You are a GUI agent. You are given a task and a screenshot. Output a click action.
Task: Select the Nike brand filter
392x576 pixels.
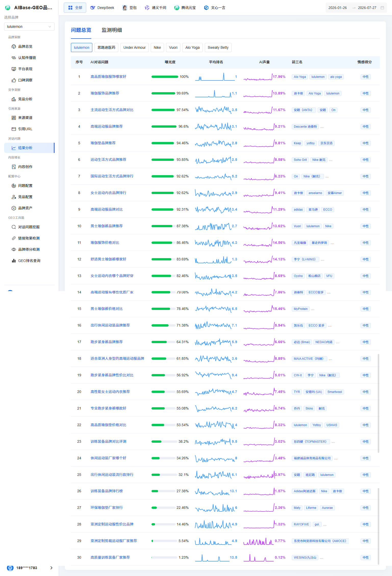(157, 47)
